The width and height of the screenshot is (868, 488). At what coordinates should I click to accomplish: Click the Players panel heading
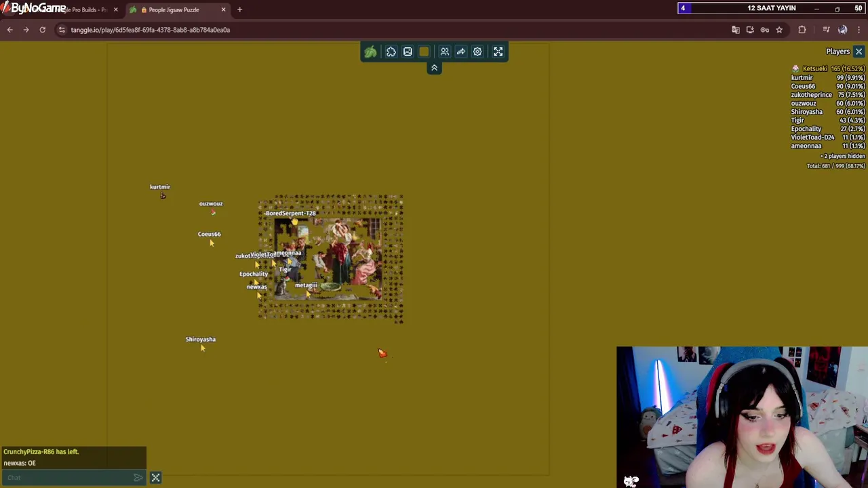(837, 52)
